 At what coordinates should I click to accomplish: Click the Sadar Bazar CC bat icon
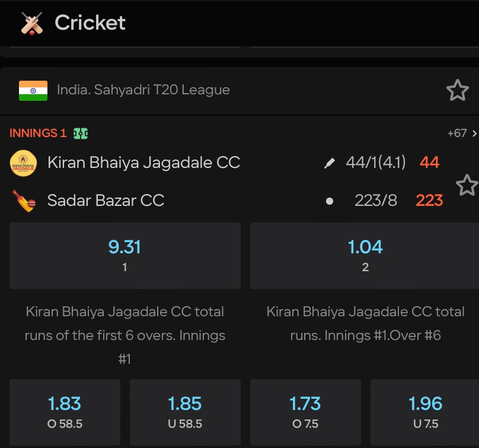pos(23,200)
